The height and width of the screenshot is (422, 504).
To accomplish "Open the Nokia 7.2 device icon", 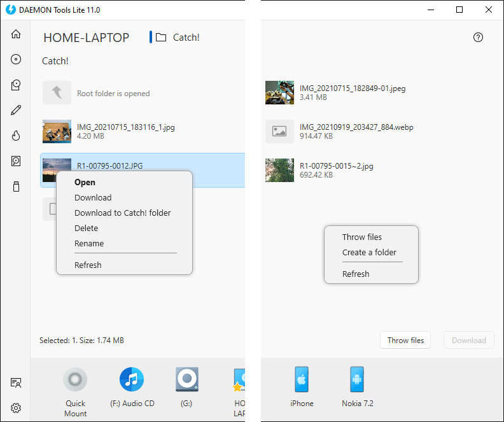I will coord(356,380).
